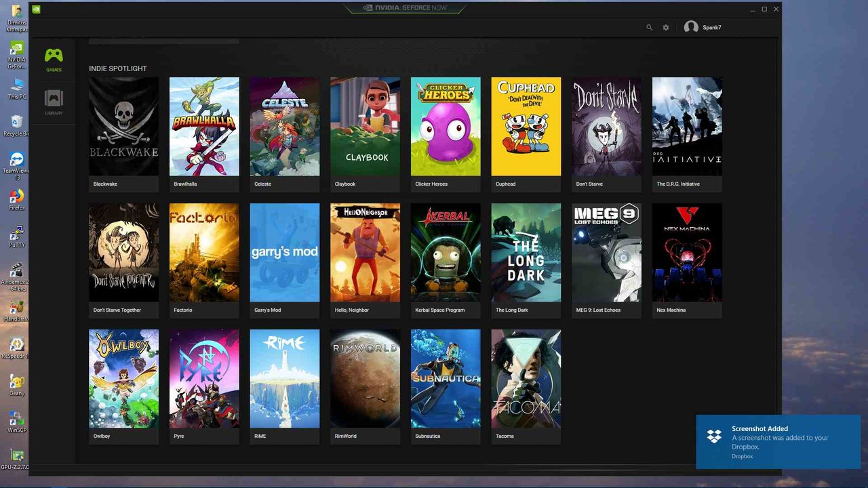The image size is (868, 488).
Task: Open the Subnautica game cover
Action: (446, 379)
